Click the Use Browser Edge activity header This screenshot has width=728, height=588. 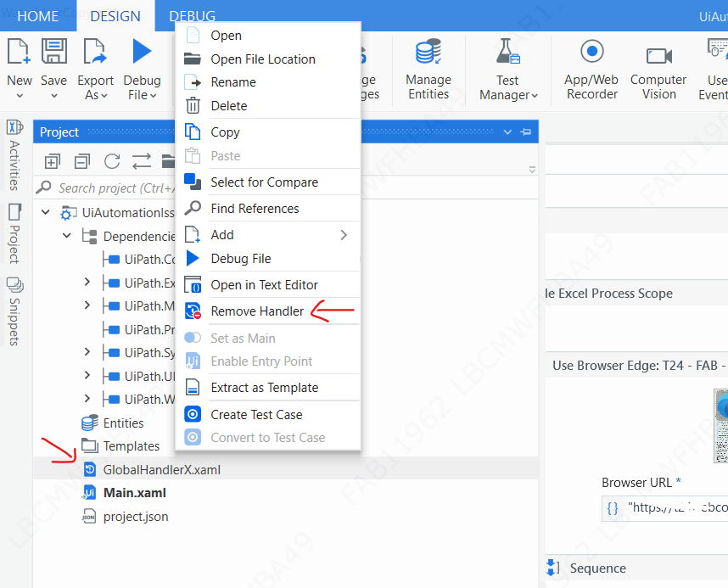[x=637, y=366]
